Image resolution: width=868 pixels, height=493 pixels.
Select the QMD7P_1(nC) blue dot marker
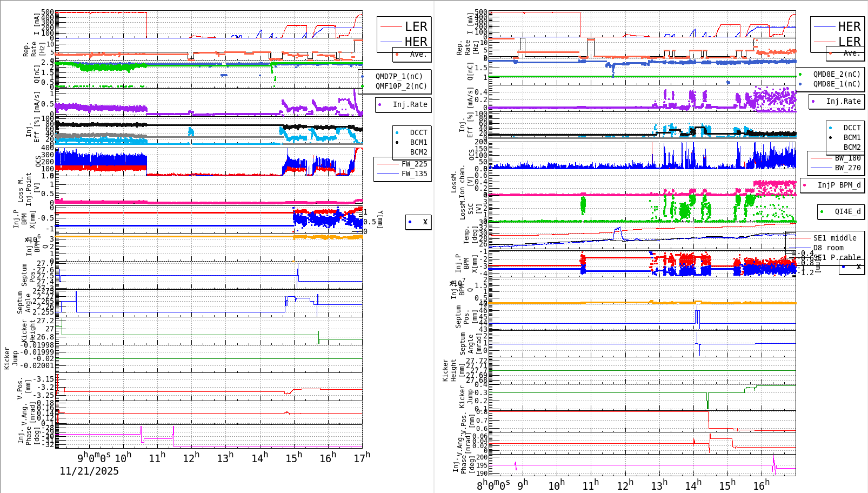[362, 76]
